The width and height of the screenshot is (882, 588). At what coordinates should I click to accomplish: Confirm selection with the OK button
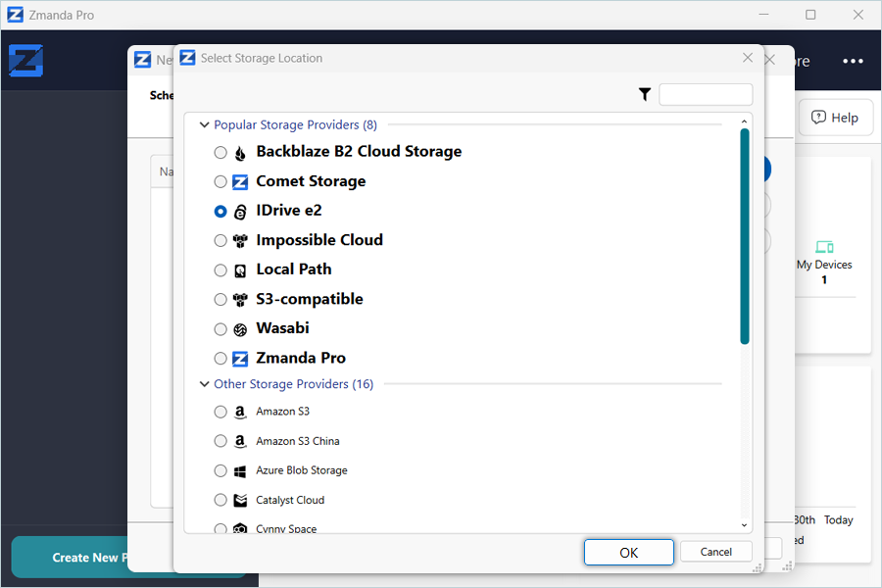pyautogui.click(x=628, y=553)
